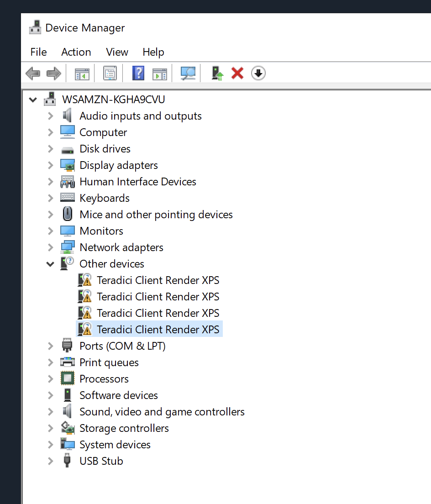The height and width of the screenshot is (504, 431).
Task: Open the Action menu
Action: point(76,52)
